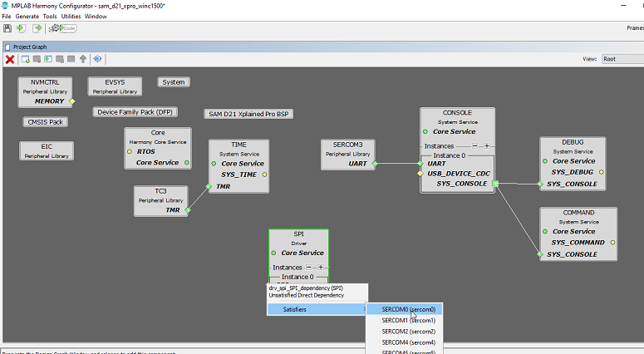Viewport: 644px width, 354px height.
Task: Open the View dropdown showing Root
Action: pos(622,59)
